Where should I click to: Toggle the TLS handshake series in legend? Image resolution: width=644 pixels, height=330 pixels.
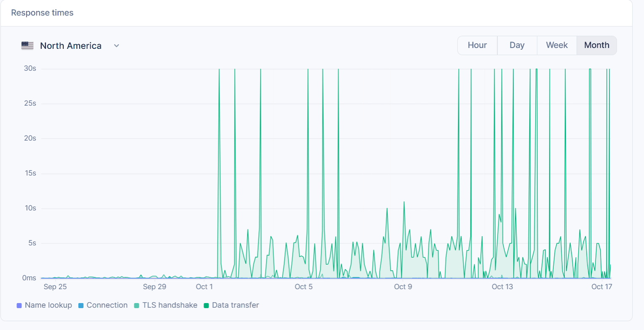pos(165,305)
